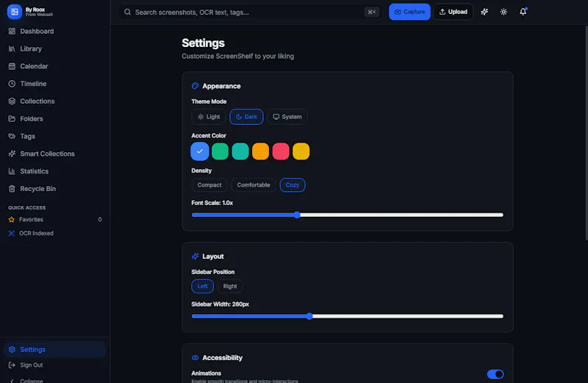Image resolution: width=588 pixels, height=383 pixels.
Task: Click the Favorites star icon
Action: coord(12,220)
